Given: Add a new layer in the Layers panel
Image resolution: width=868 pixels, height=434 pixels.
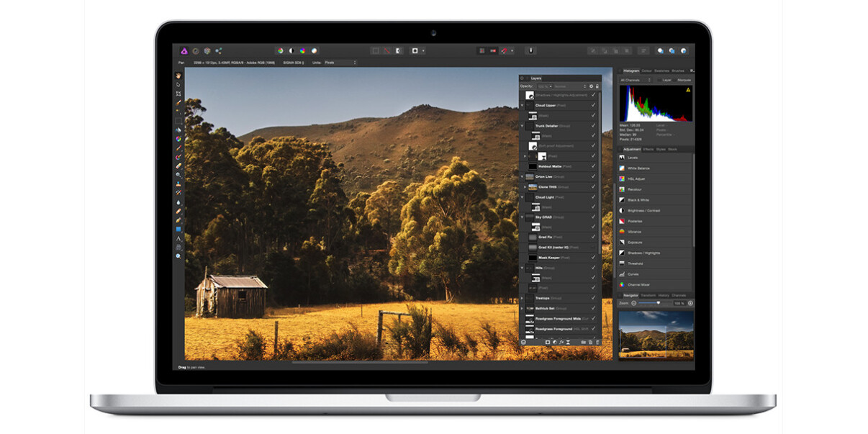Looking at the screenshot, I should tap(590, 342).
